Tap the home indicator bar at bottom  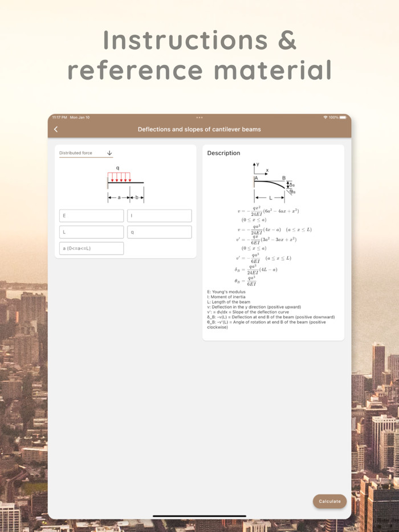(199, 516)
